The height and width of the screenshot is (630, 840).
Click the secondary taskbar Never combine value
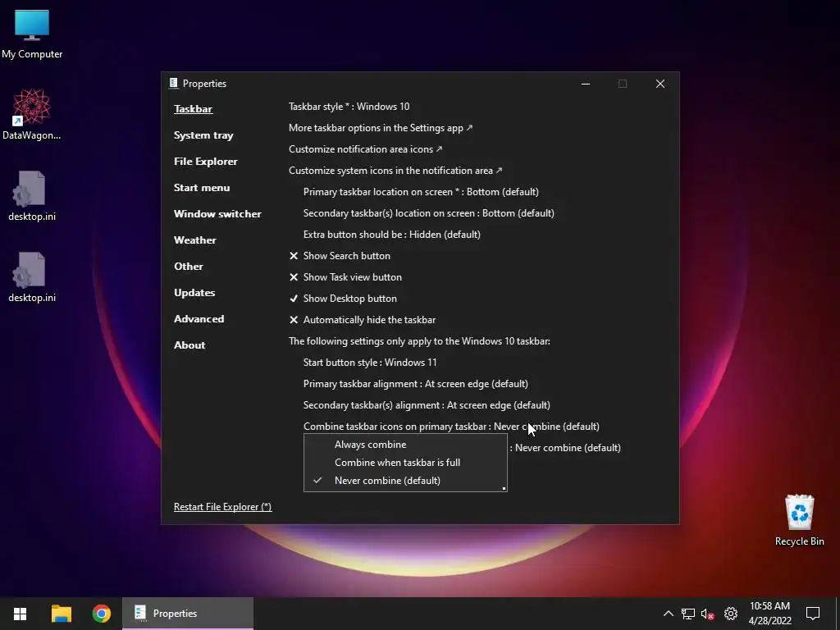coord(568,448)
